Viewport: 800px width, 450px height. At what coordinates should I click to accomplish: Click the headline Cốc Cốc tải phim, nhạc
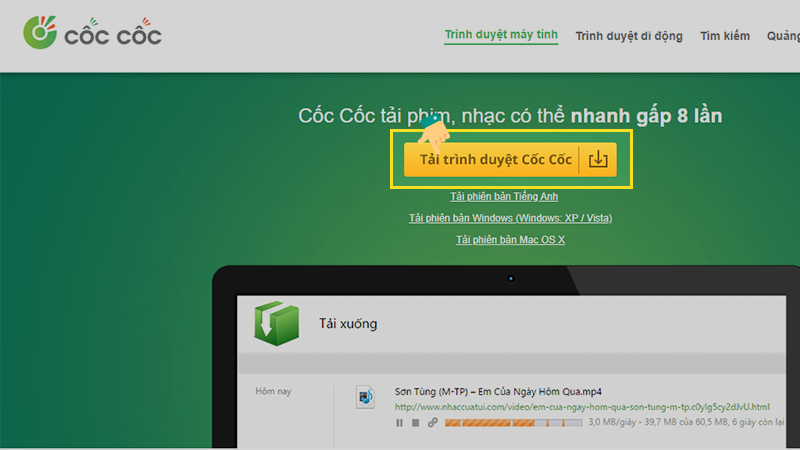coord(510,116)
